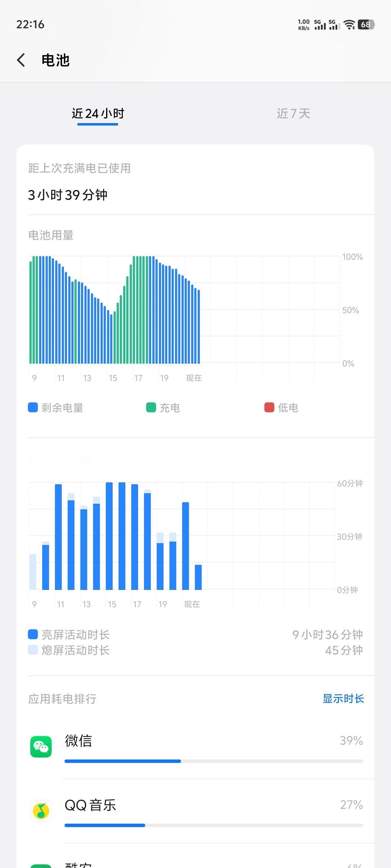Tap the 60分钟 axis label
391x868 pixels.
(350, 483)
